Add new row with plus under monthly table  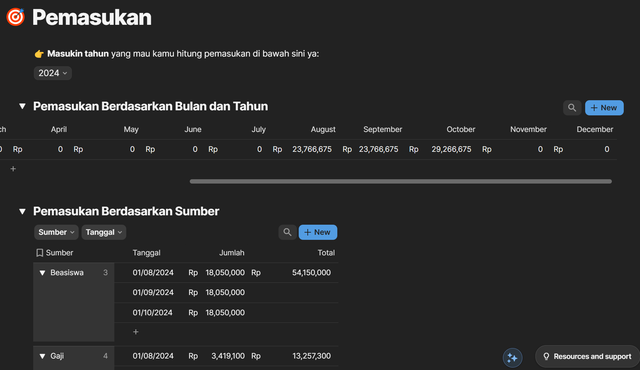pyautogui.click(x=13, y=168)
